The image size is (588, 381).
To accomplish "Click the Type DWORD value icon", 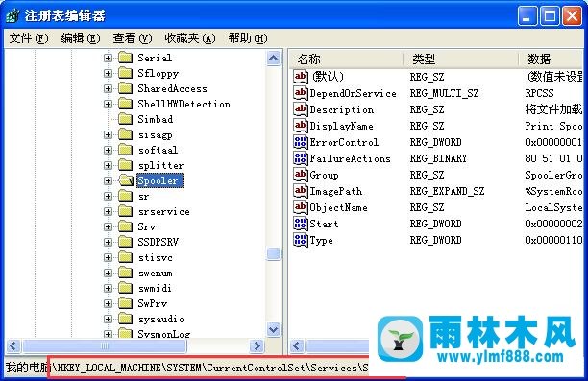I will [301, 240].
